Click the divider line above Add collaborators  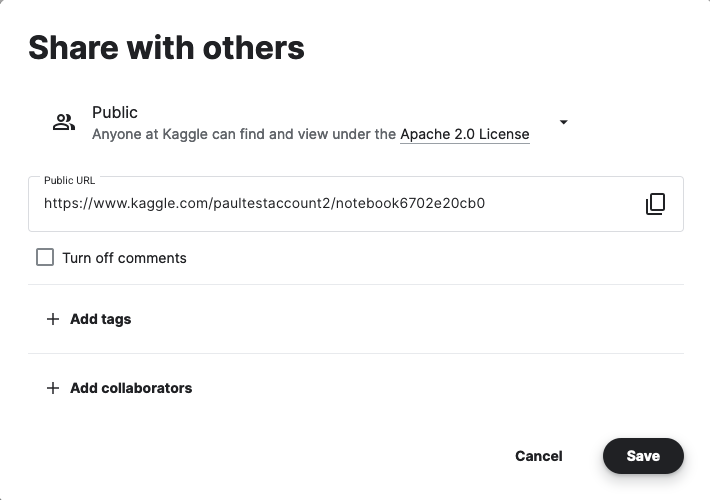pos(356,353)
